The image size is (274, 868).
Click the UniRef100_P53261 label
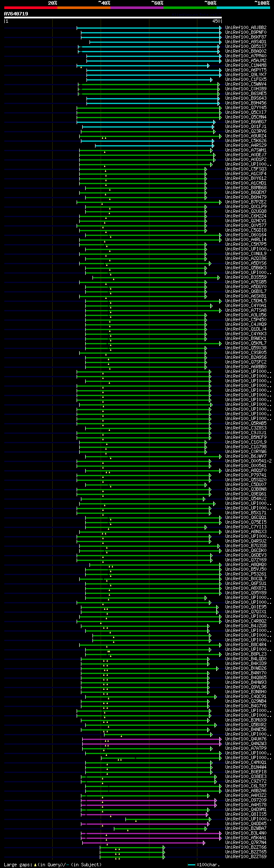click(246, 574)
